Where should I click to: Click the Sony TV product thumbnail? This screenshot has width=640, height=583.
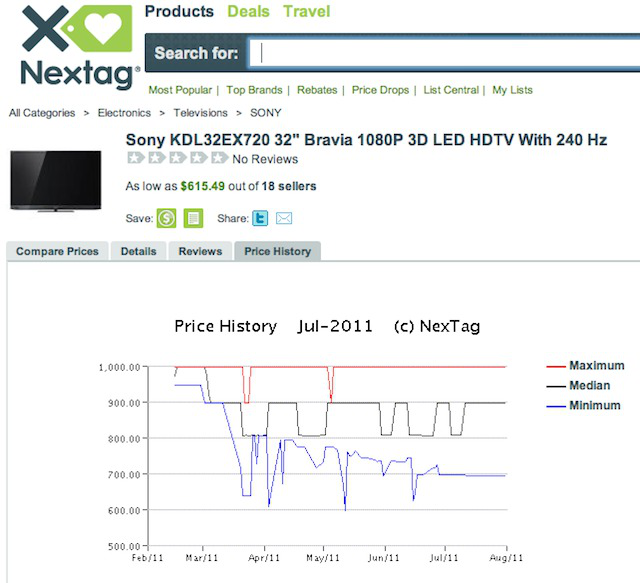coord(56,181)
